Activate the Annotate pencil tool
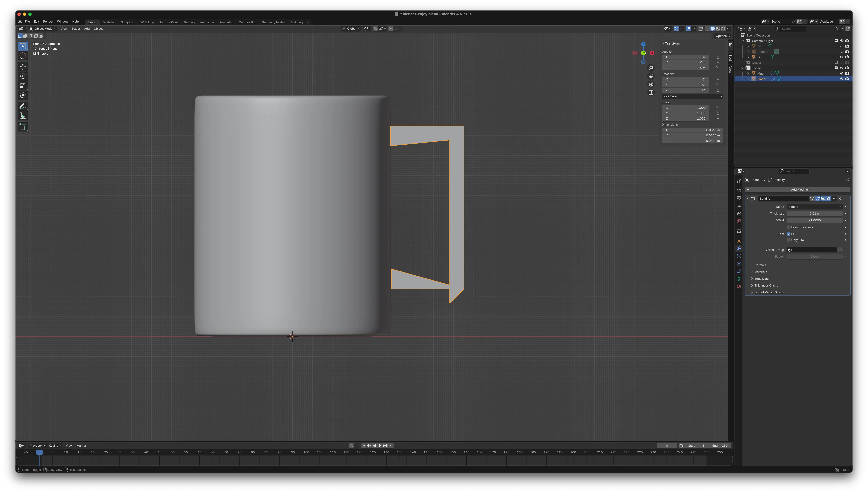This screenshot has width=868, height=493. [x=23, y=106]
